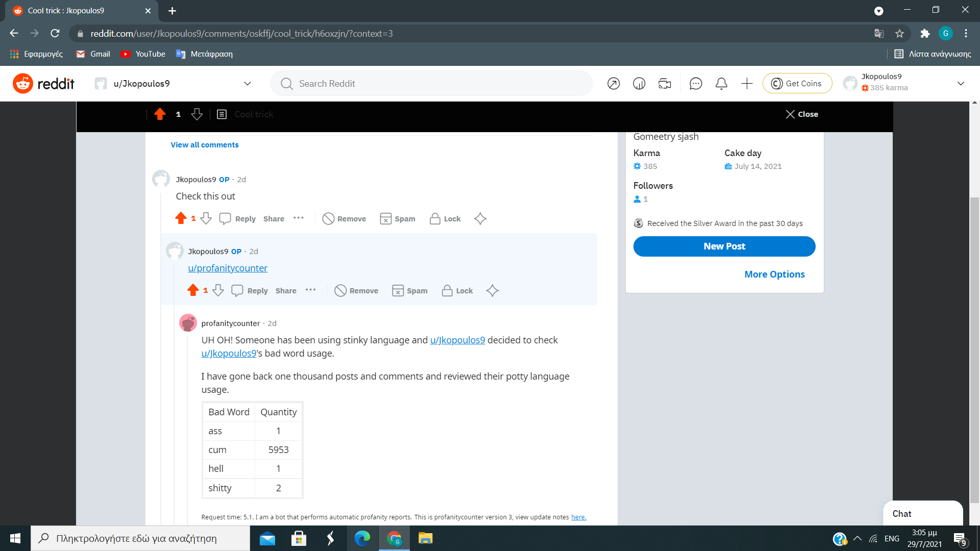Image resolution: width=980 pixels, height=551 pixels.
Task: Toggle downvote on u/profanitycounter mention comment
Action: pyautogui.click(x=218, y=290)
